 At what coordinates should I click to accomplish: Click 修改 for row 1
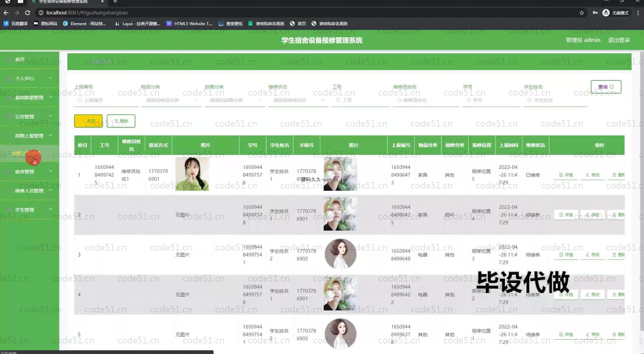point(593,175)
